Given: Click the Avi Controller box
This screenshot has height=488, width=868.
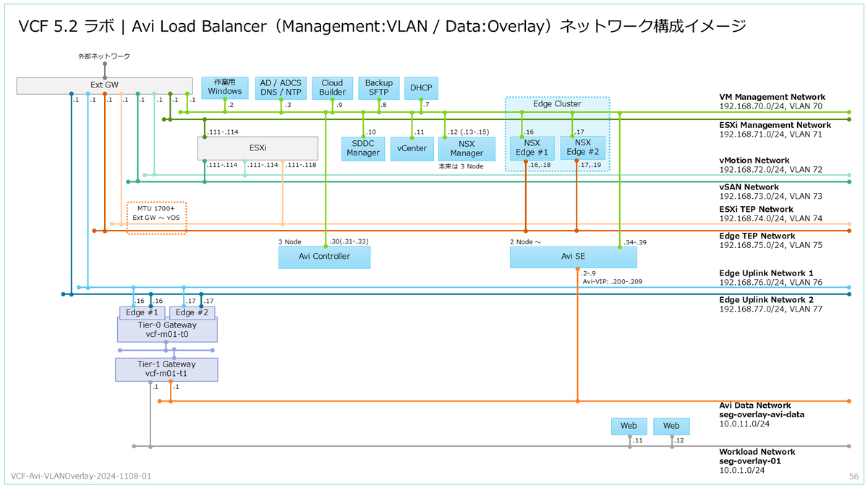Looking at the screenshot, I should click(324, 257).
